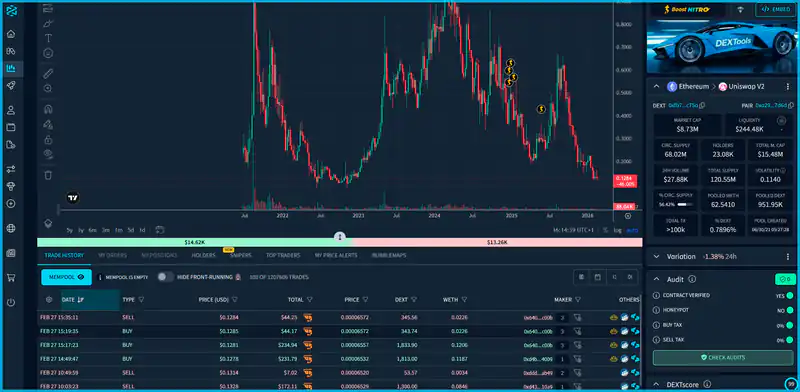This screenshot has height=392, width=800.
Task: Click the power logout icon in sidebar
Action: (x=11, y=303)
